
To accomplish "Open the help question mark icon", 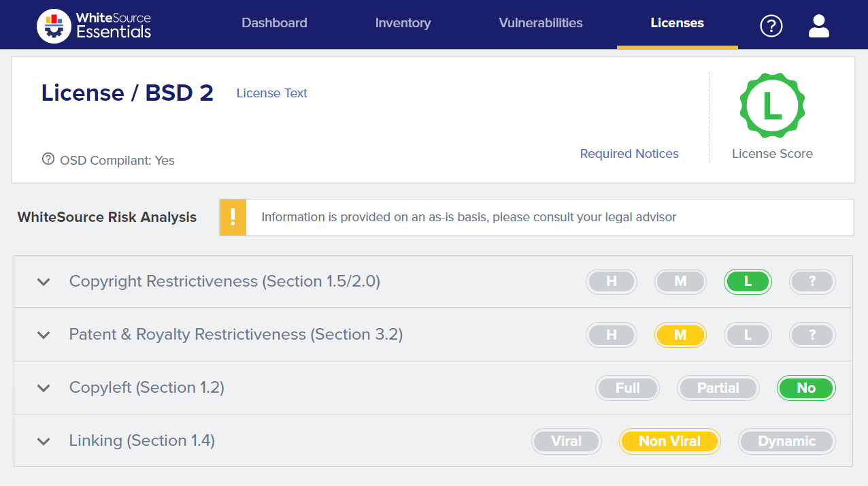I will point(771,26).
